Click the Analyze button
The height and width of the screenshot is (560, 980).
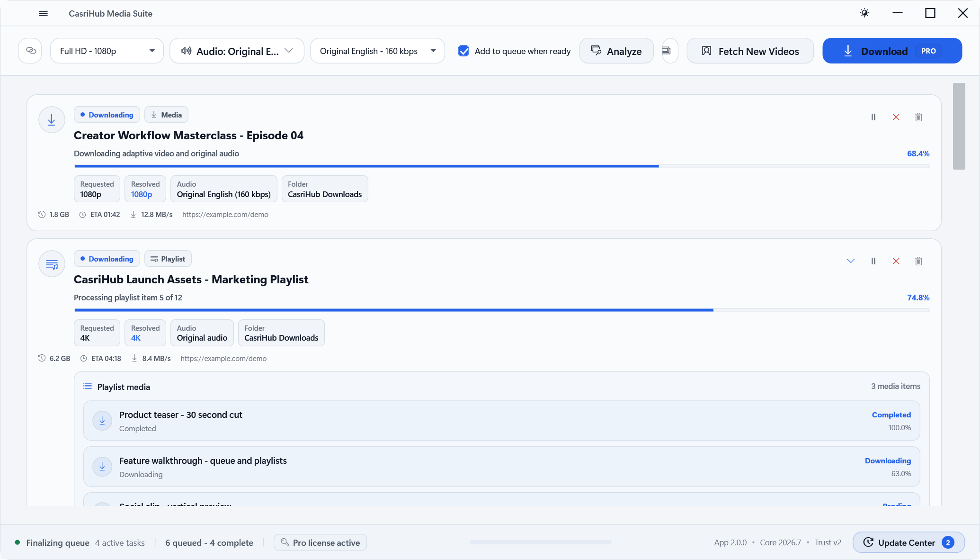click(x=616, y=51)
